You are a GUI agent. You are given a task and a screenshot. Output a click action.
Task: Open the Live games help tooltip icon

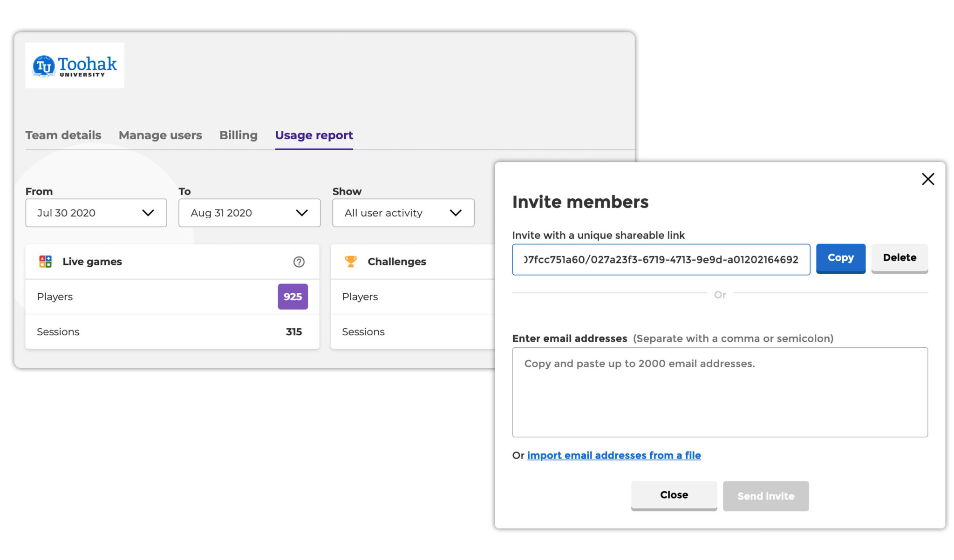299,262
